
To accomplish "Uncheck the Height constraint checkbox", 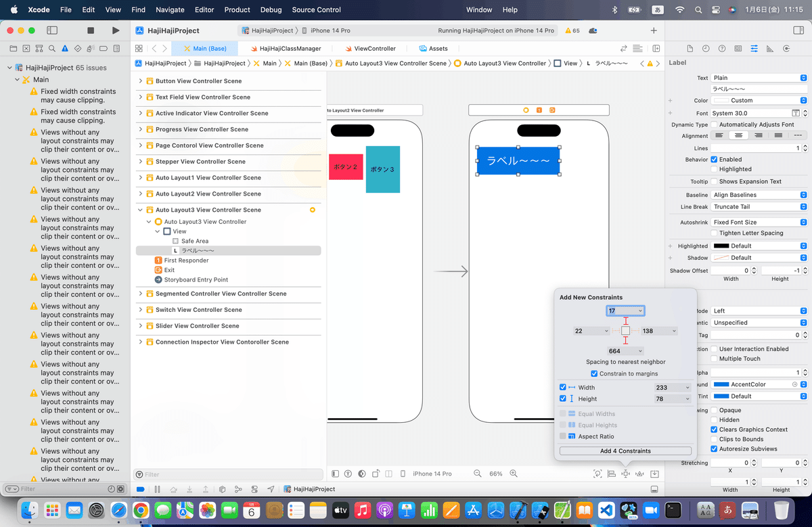I will [x=563, y=398].
